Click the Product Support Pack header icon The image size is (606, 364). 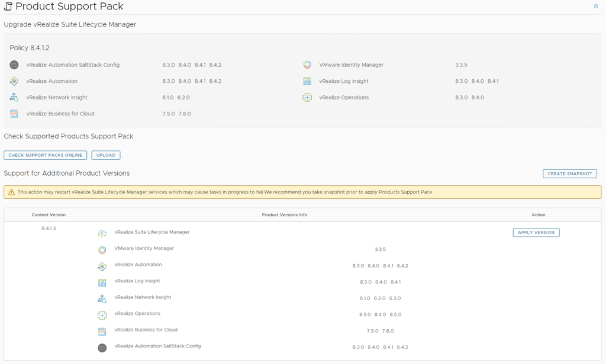(8, 7)
